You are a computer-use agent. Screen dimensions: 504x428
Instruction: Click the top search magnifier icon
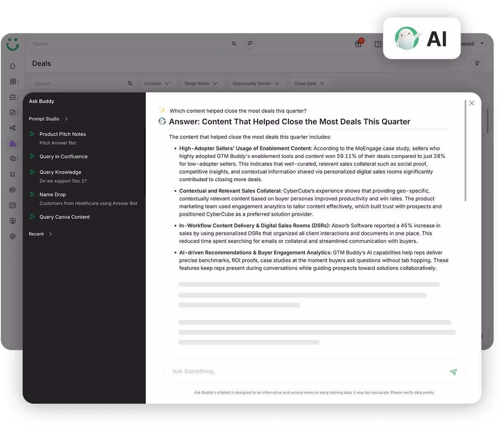click(234, 44)
